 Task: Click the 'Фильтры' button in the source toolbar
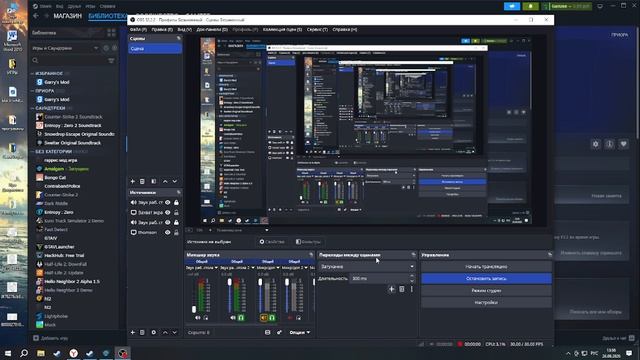[308, 242]
